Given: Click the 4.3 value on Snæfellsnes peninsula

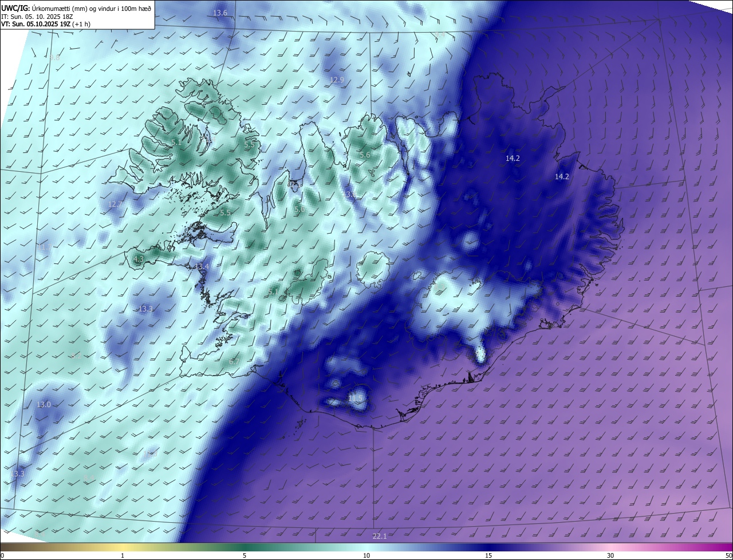Looking at the screenshot, I should [138, 259].
